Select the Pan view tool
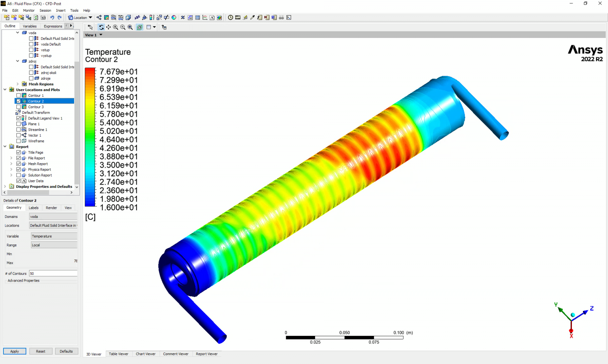 pyautogui.click(x=108, y=27)
